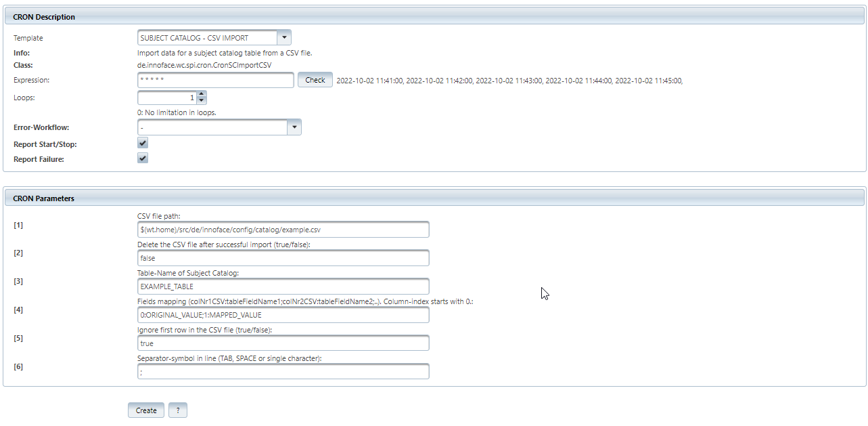Click the Create button
Viewport: 868px width, 426px height.
tap(146, 410)
